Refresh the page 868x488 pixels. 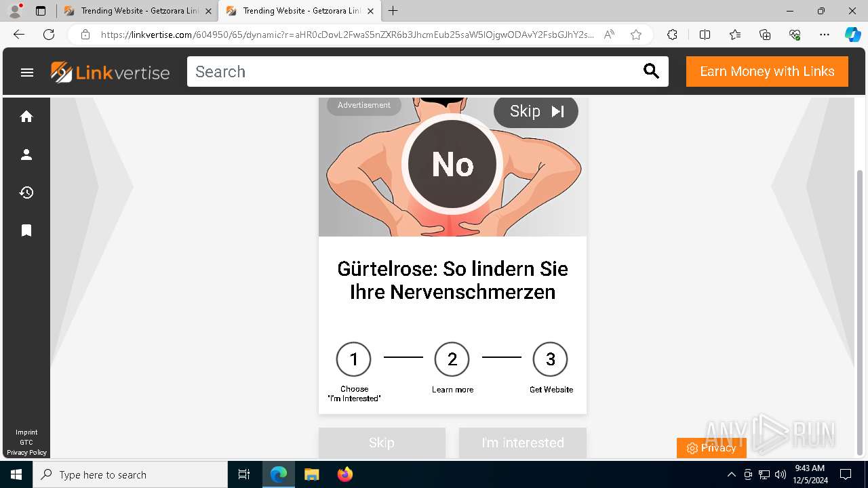(49, 35)
